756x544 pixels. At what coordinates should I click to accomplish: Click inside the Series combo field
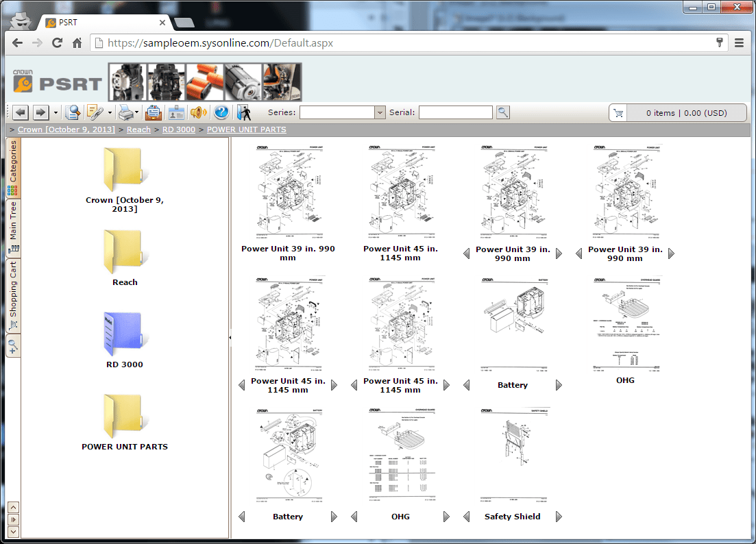tap(337, 113)
